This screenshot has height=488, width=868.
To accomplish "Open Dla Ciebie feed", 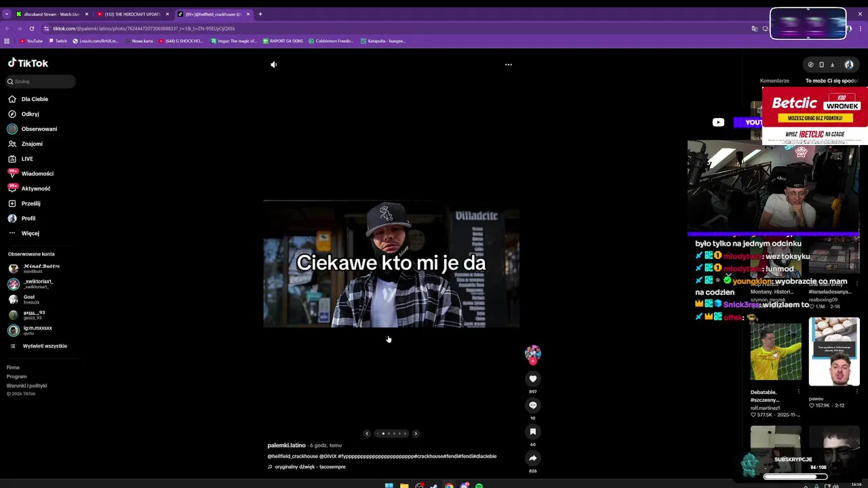I will [35, 99].
